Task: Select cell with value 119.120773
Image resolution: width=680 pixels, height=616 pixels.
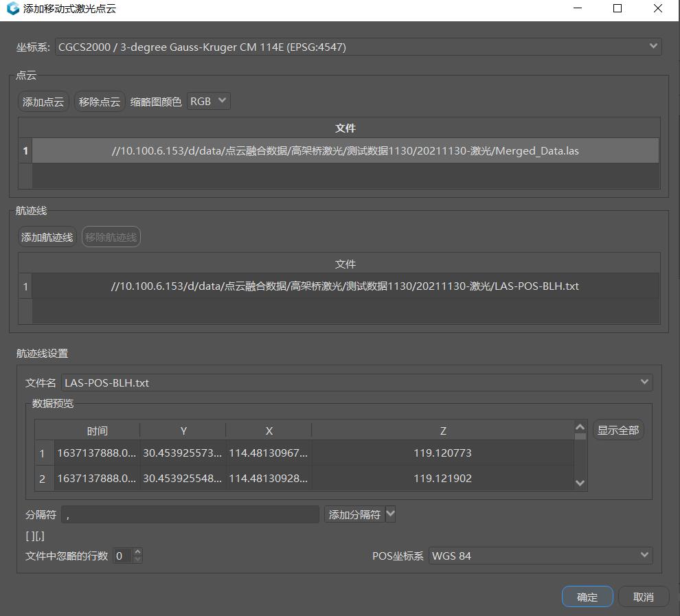Action: (x=443, y=453)
